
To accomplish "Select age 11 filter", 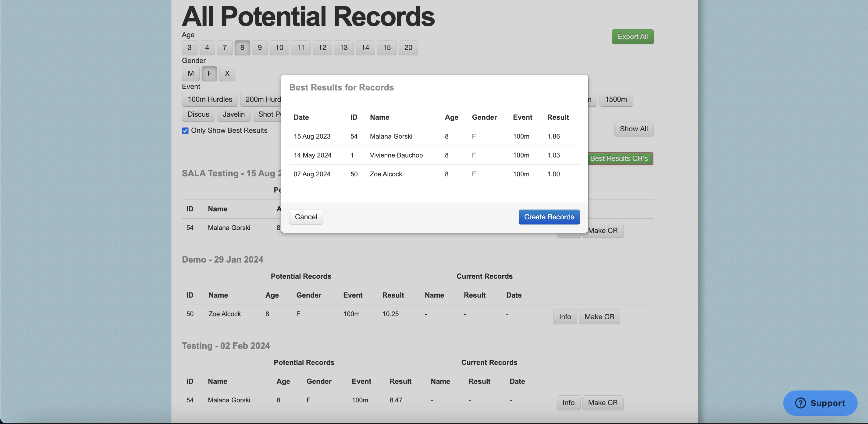I will point(301,48).
